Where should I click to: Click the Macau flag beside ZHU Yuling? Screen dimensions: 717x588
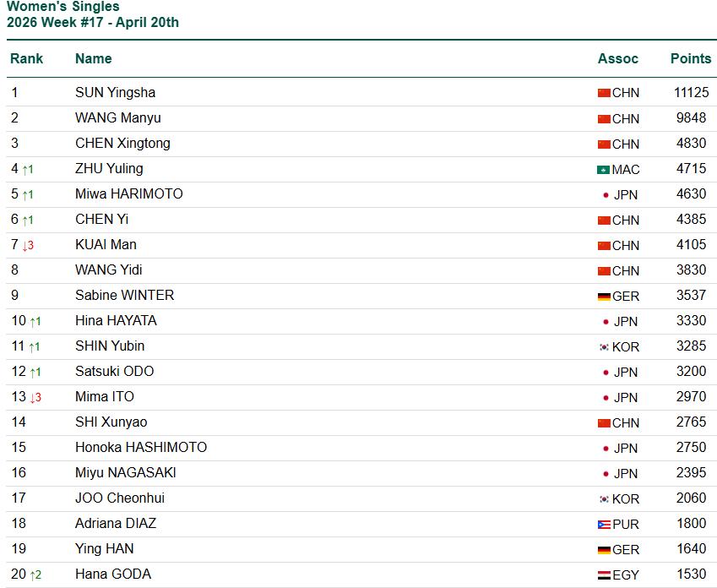[x=603, y=170]
